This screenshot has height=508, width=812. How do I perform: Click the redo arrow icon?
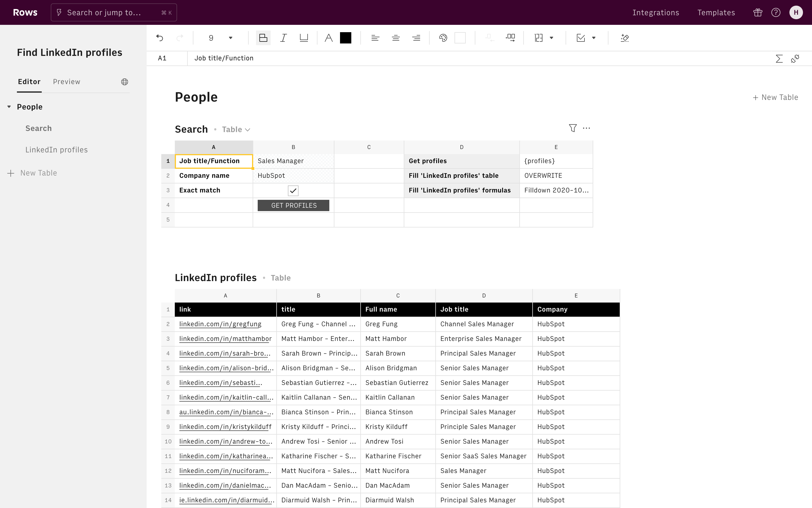[180, 38]
